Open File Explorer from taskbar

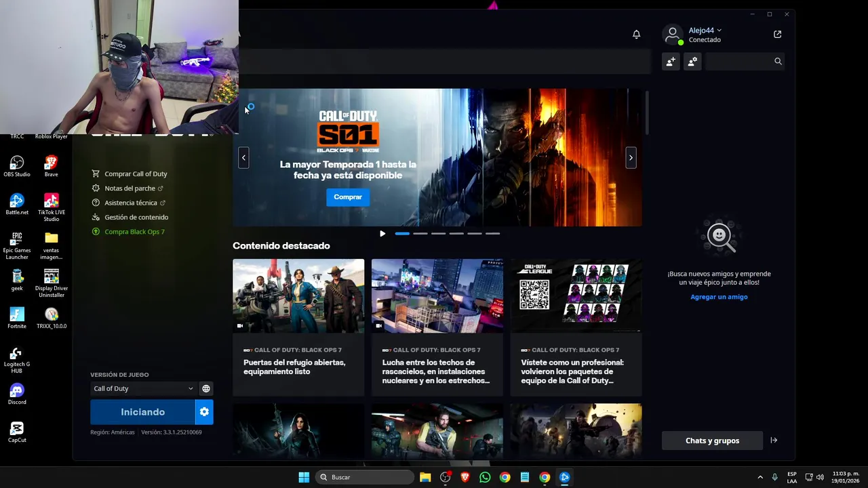tap(425, 477)
